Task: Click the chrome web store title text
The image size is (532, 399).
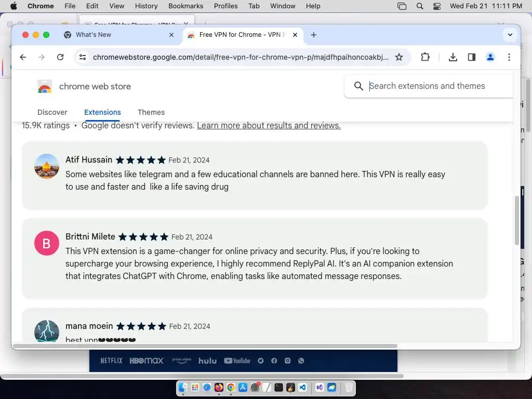Action: [x=95, y=87]
